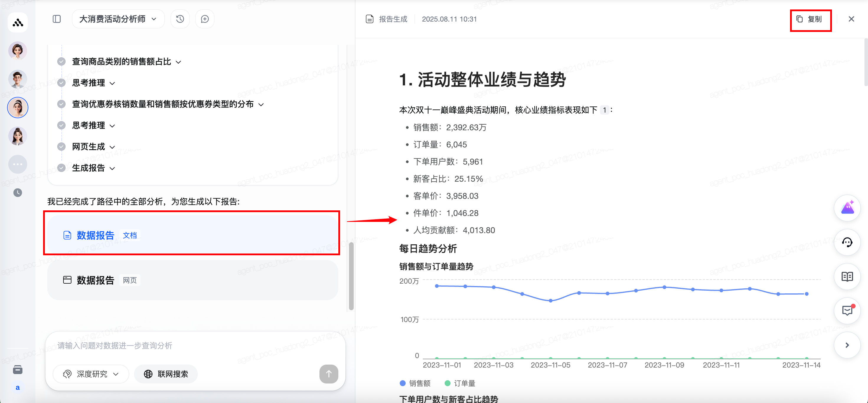868x403 pixels.
Task: Open conversation history clock icon
Action: (x=180, y=19)
